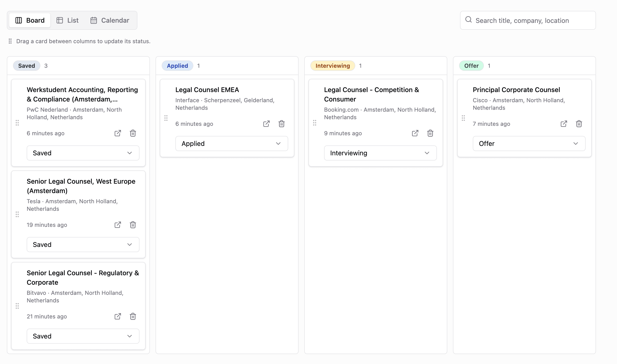Click the search magnifier icon
Viewport: 617px width, 364px height.
coord(468,20)
